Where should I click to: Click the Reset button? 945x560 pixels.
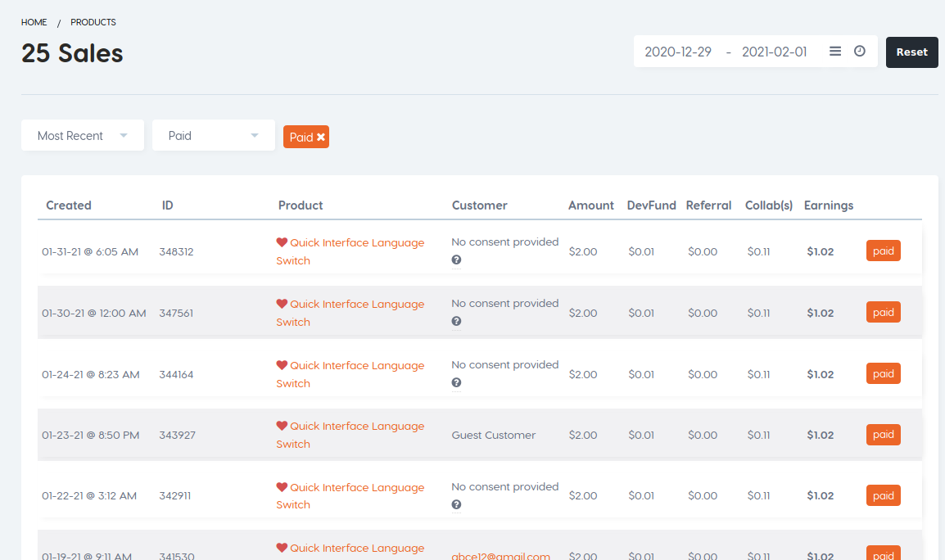point(911,52)
